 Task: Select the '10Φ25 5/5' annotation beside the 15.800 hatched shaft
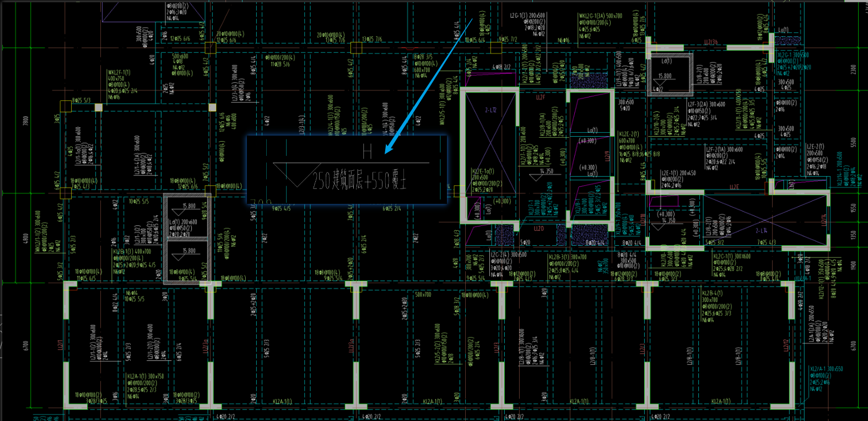[139, 202]
